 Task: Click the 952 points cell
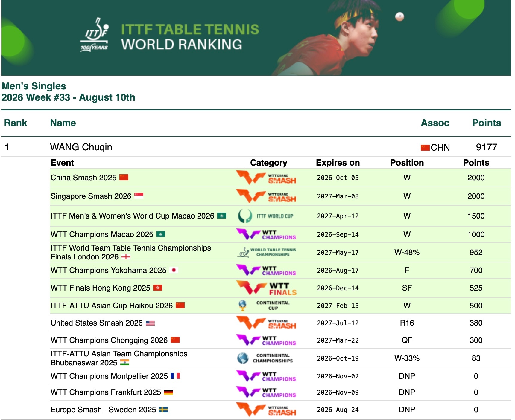476,252
